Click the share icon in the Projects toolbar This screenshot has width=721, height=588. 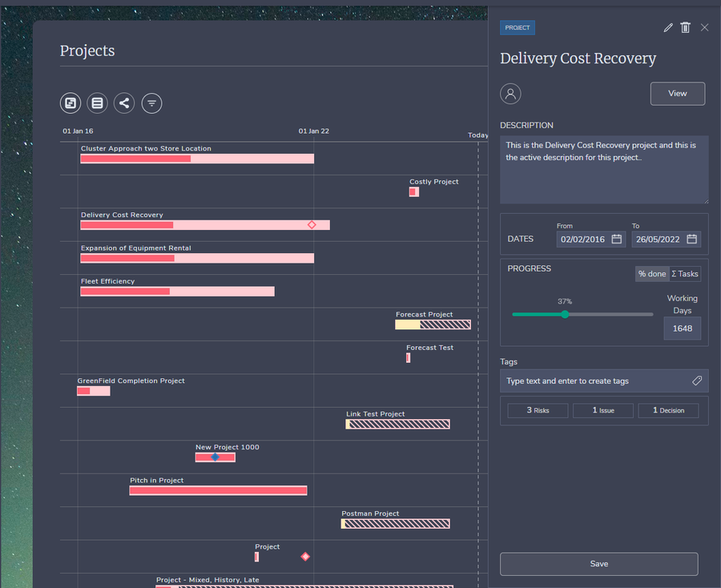pos(124,103)
